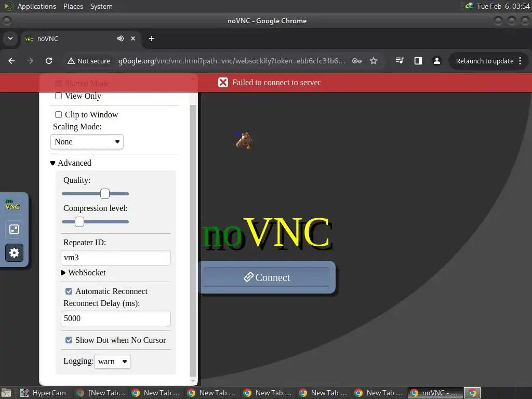Viewport: 532px width, 399px height.
Task: Open Chrome profile icon
Action: (436, 61)
